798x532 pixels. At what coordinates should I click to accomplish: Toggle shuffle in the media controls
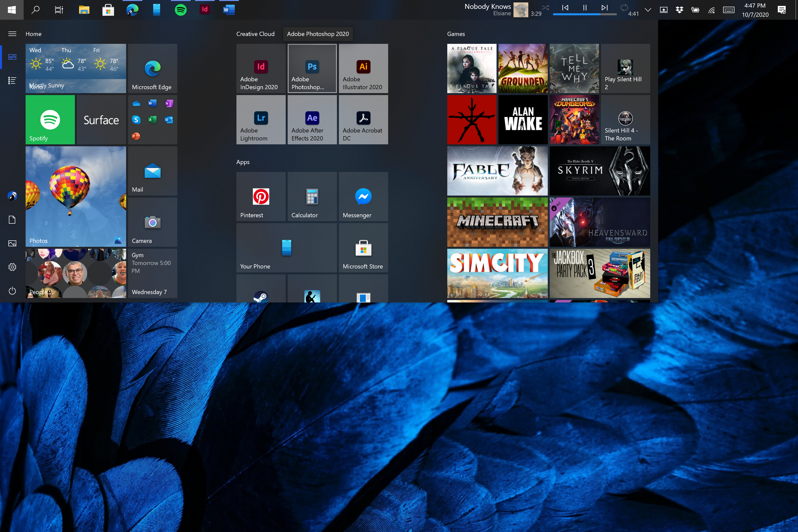tap(545, 7)
